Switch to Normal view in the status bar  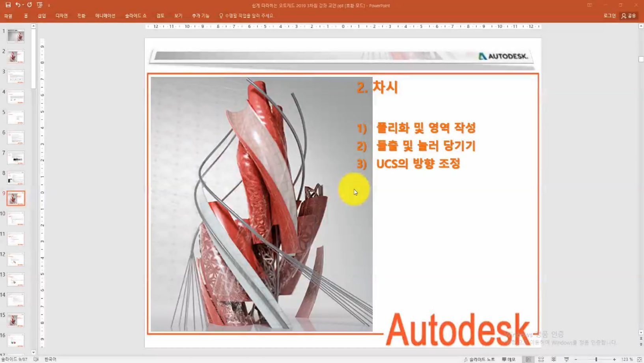(x=528, y=359)
